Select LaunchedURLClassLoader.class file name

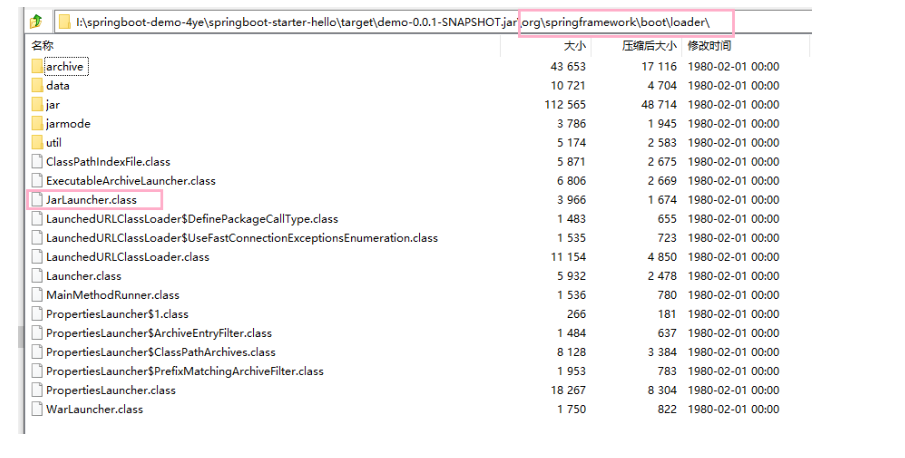click(128, 257)
